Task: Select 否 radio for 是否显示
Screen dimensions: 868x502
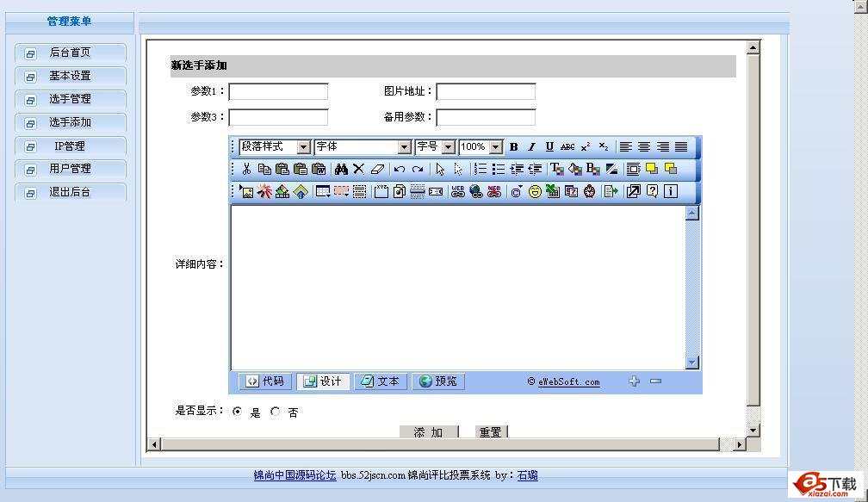Action: click(276, 412)
